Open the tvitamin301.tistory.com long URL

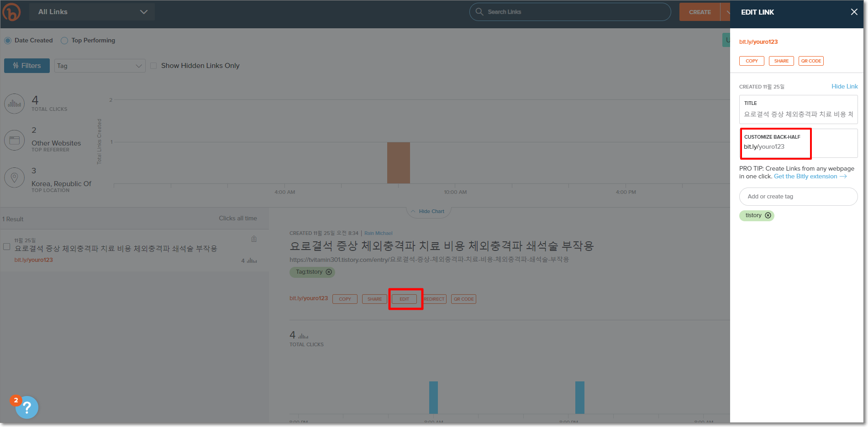(429, 259)
